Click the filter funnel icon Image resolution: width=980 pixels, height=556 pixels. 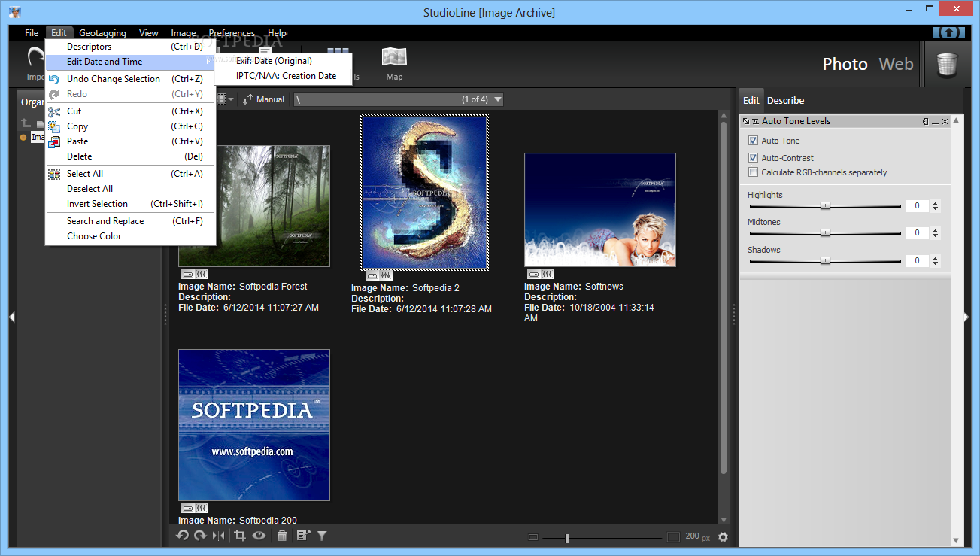[322, 536]
